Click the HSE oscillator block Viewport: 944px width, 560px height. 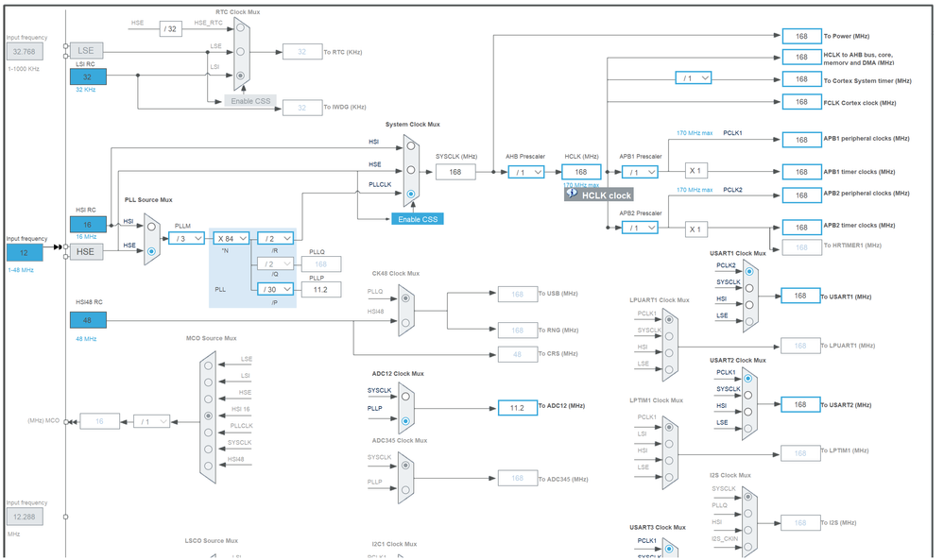86,252
